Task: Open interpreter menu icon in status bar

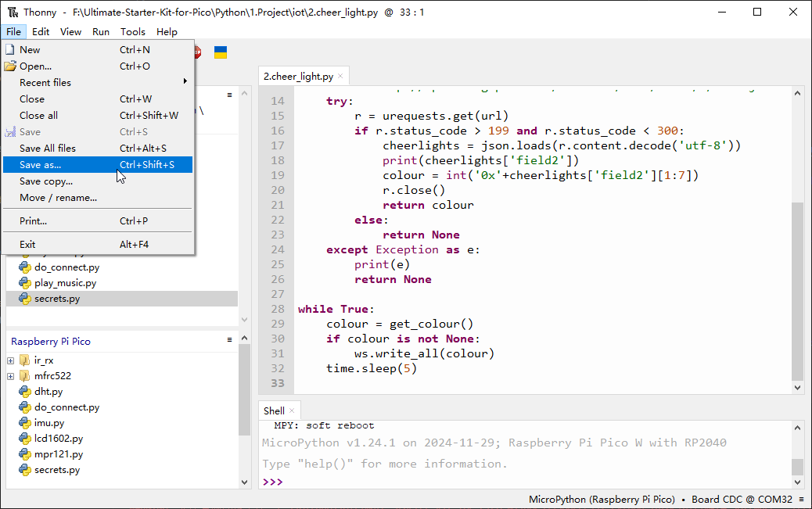Action: pos(802,499)
